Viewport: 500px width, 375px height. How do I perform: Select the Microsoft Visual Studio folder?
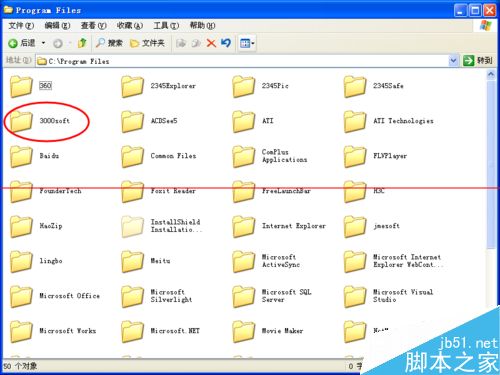click(388, 296)
